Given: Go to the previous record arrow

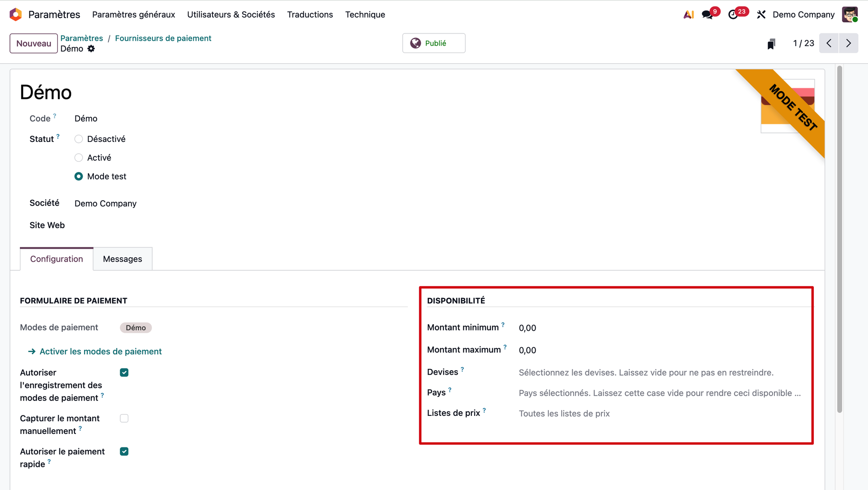Looking at the screenshot, I should tap(829, 43).
